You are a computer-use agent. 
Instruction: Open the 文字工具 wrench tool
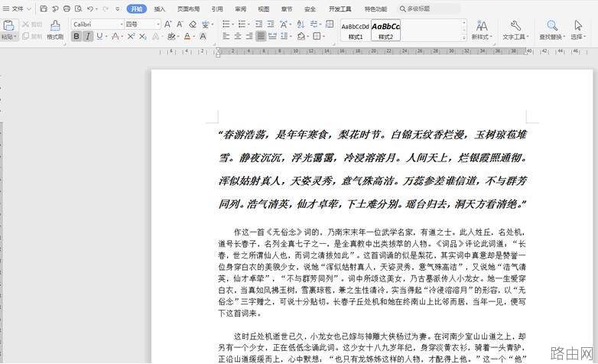(515, 30)
